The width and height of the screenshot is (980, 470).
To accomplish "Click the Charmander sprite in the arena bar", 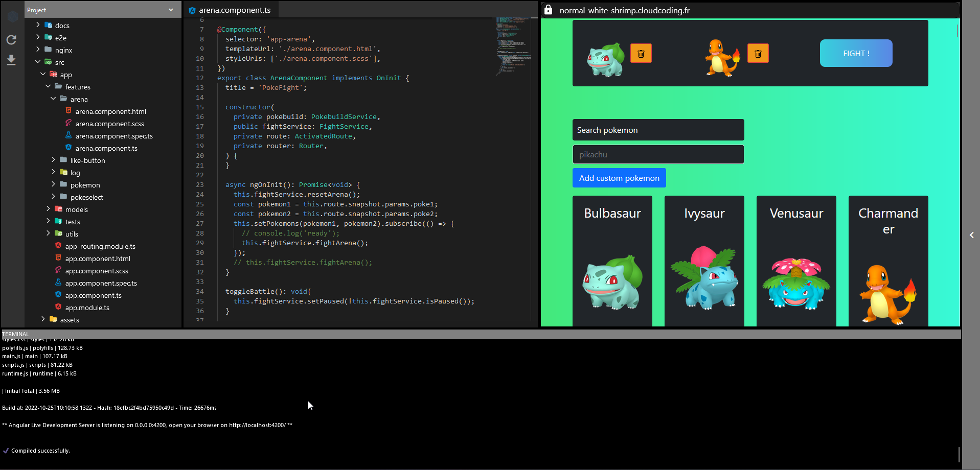I will click(722, 58).
